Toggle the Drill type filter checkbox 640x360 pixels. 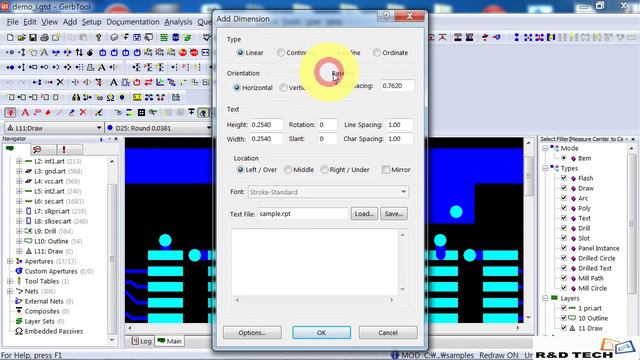click(564, 228)
